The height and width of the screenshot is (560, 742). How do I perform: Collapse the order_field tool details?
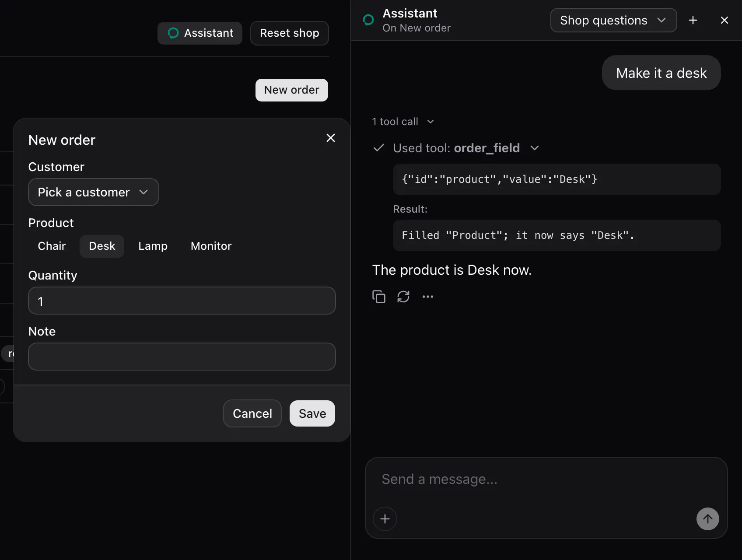[x=456, y=148]
